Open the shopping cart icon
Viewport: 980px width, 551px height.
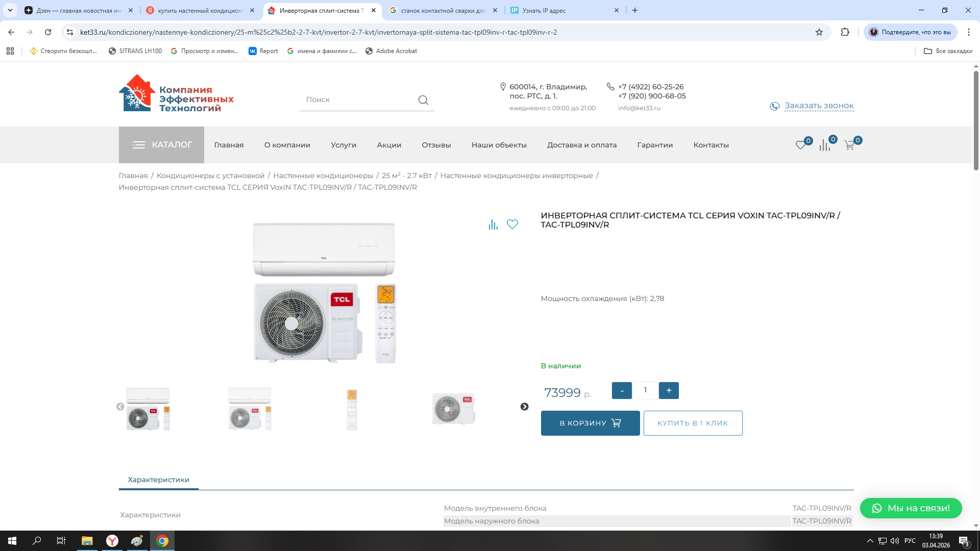tap(849, 145)
